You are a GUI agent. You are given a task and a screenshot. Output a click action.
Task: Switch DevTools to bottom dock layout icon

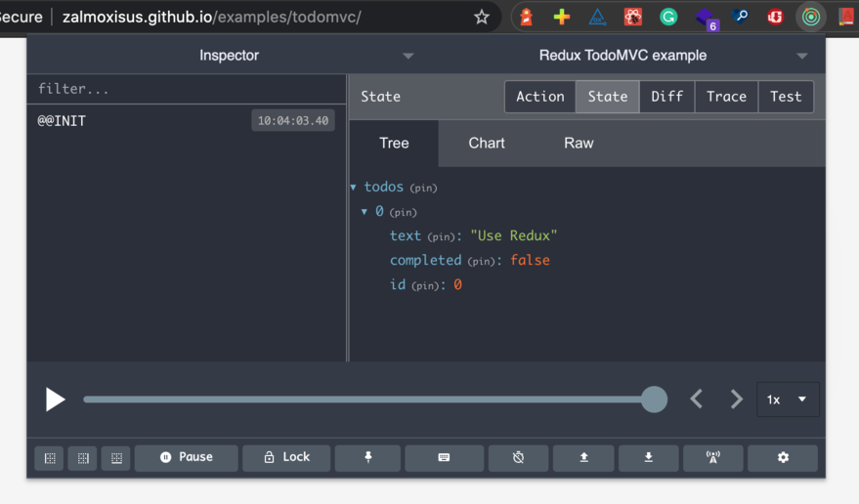coord(116,458)
